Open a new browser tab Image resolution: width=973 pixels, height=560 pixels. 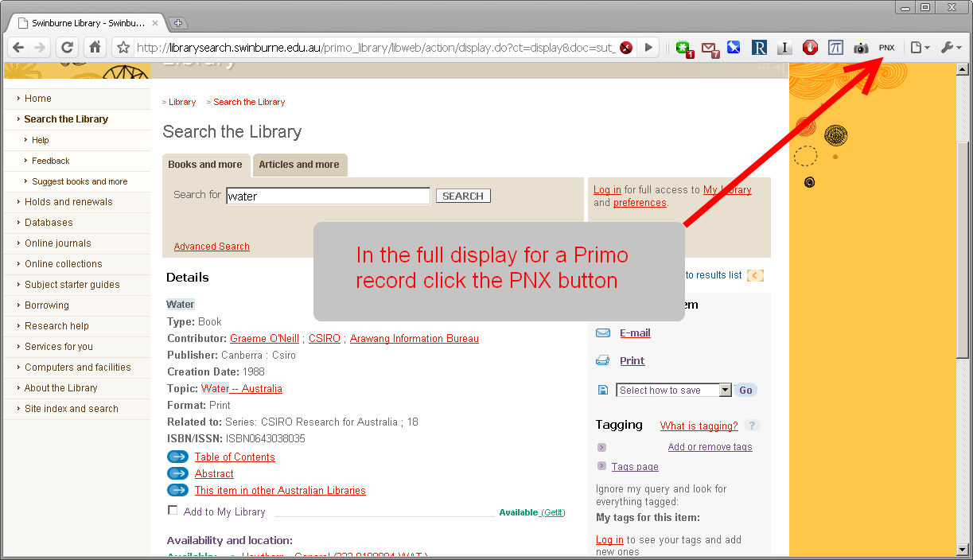pos(178,23)
